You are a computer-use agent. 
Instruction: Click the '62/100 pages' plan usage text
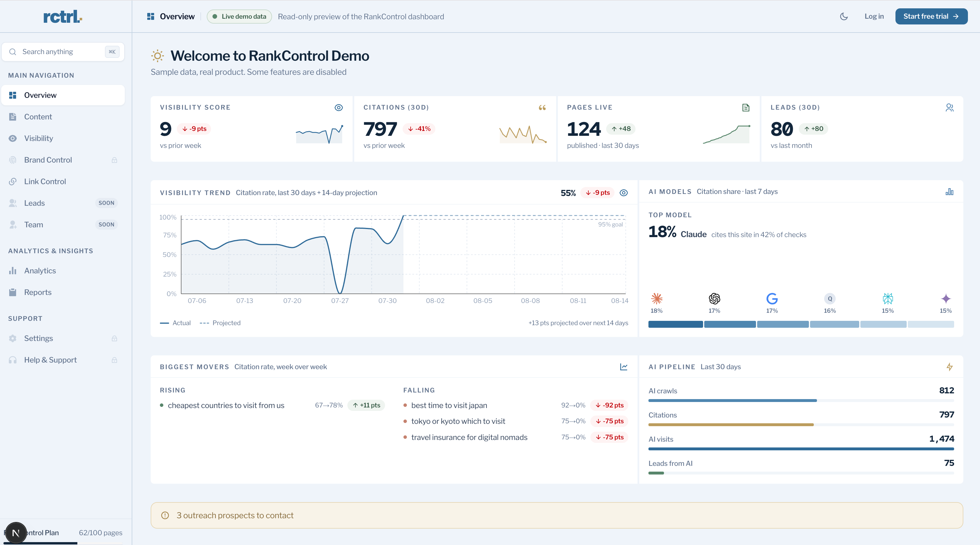[x=100, y=533]
